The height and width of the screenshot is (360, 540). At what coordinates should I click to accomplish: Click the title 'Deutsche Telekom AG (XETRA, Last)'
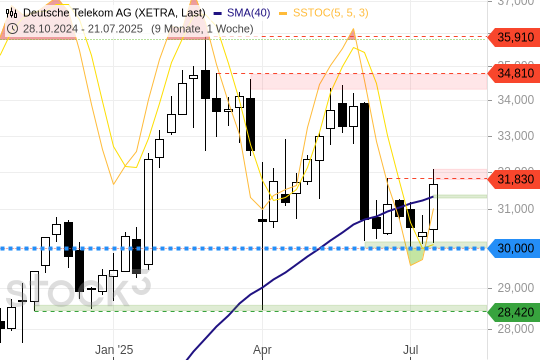click(114, 13)
